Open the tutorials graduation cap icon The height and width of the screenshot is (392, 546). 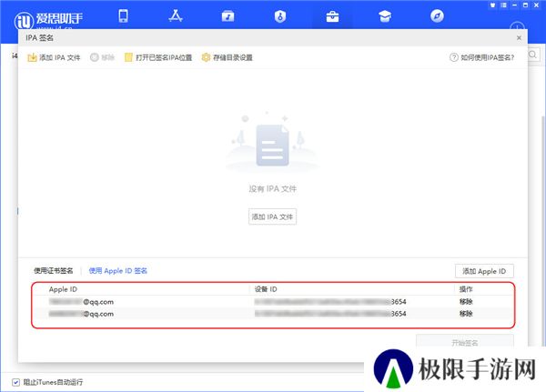[385, 16]
